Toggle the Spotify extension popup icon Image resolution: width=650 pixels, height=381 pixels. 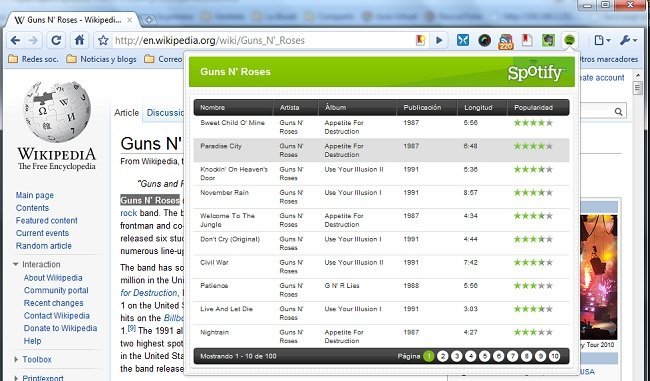pos(570,40)
